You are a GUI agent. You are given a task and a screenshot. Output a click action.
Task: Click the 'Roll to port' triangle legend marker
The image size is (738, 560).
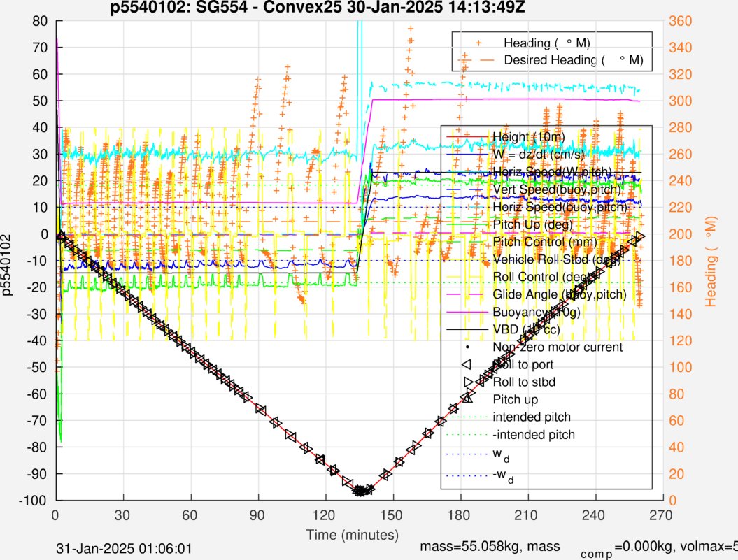pos(467,364)
